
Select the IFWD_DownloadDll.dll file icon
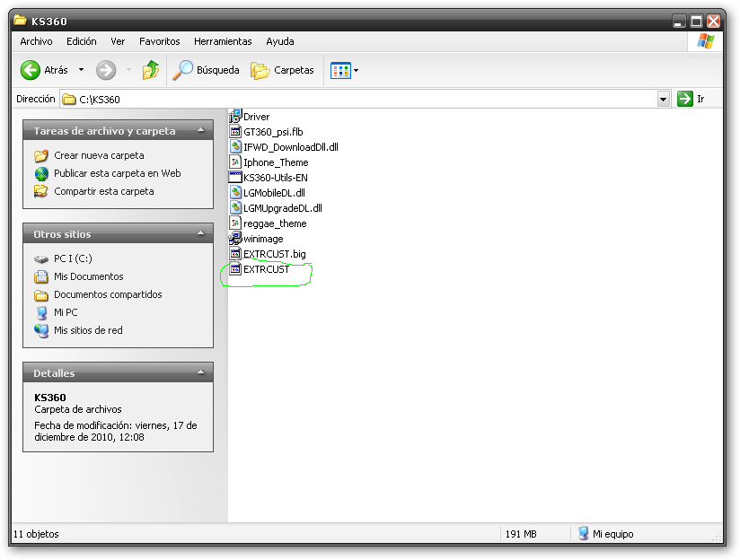coord(235,146)
